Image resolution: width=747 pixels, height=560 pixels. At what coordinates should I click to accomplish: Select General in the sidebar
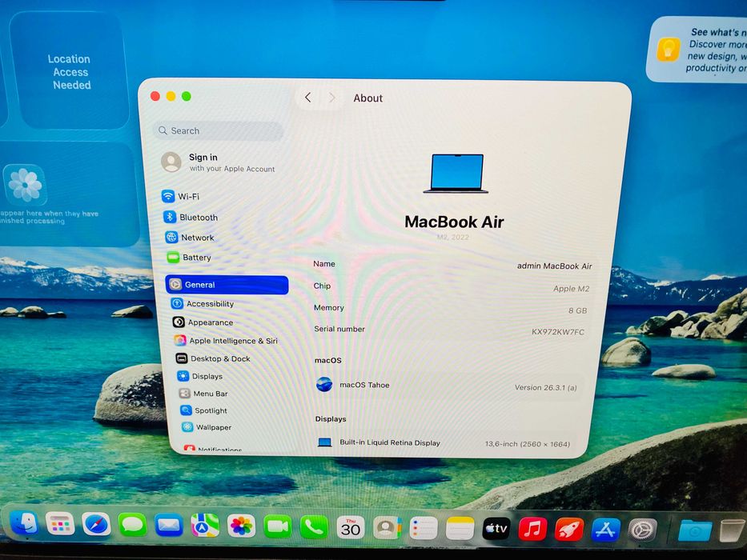coord(227,284)
